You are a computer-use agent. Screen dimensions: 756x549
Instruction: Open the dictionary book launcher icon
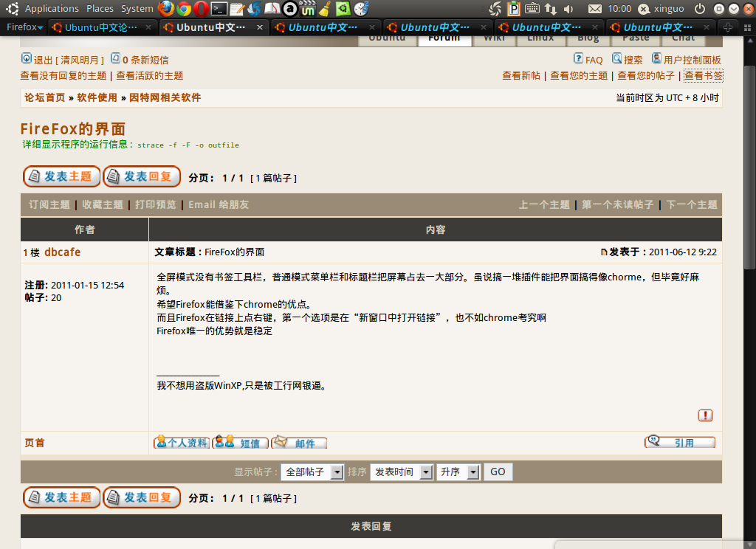[272, 8]
